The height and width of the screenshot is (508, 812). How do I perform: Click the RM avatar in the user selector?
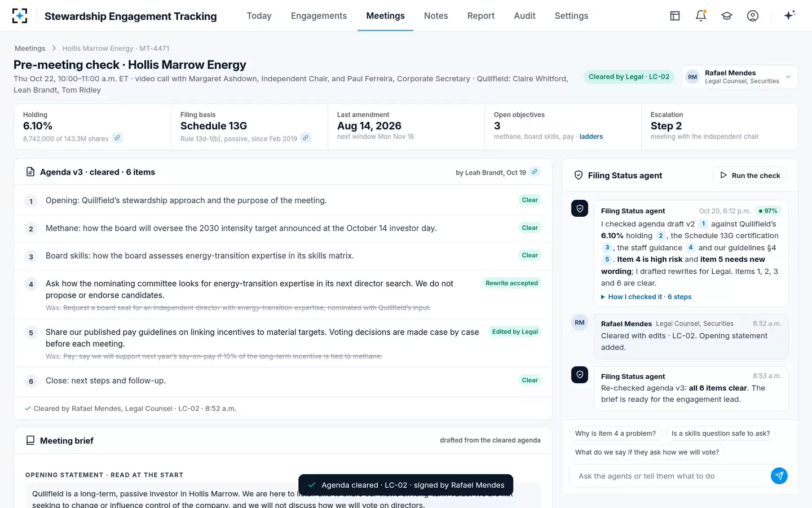pos(692,77)
